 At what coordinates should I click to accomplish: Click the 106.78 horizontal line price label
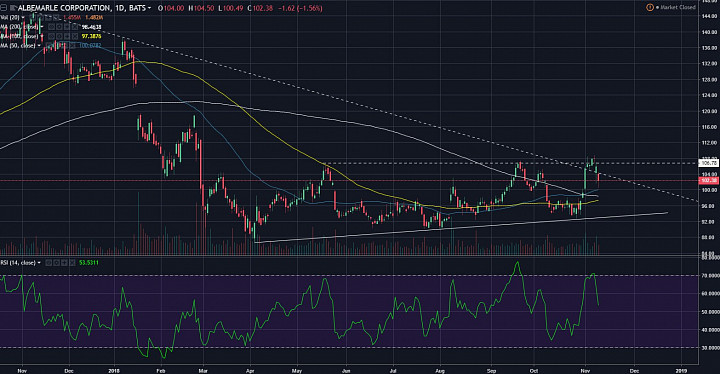(709, 163)
